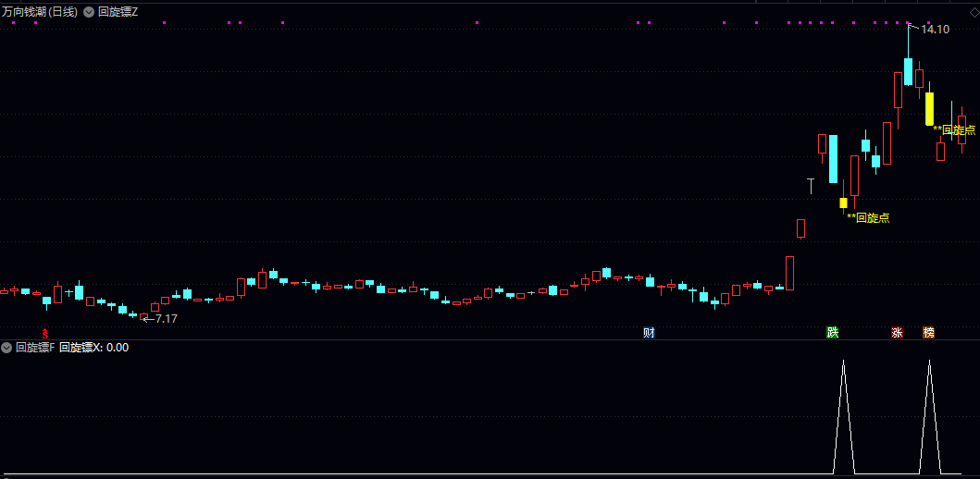Click the blue 财 marker on the time axis

click(649, 333)
